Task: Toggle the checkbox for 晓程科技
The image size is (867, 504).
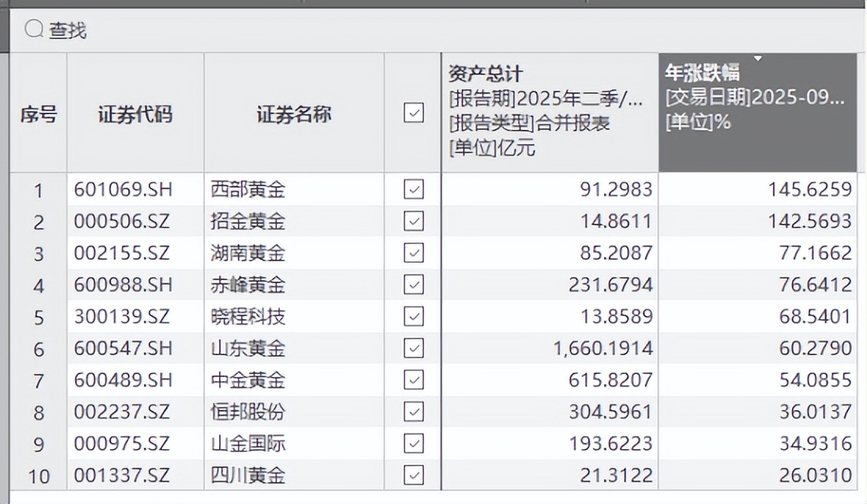Action: [412, 316]
